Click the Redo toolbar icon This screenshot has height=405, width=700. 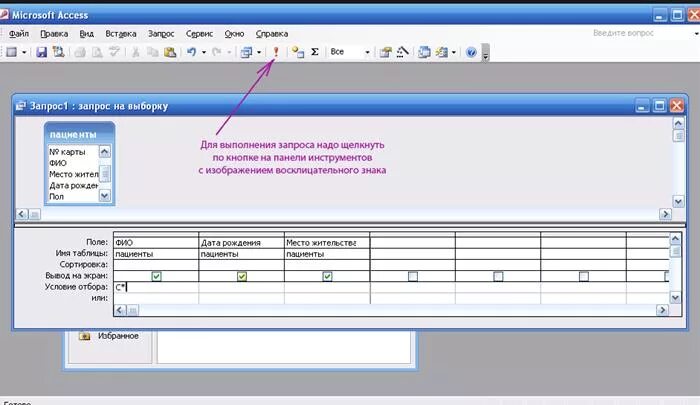tap(217, 52)
